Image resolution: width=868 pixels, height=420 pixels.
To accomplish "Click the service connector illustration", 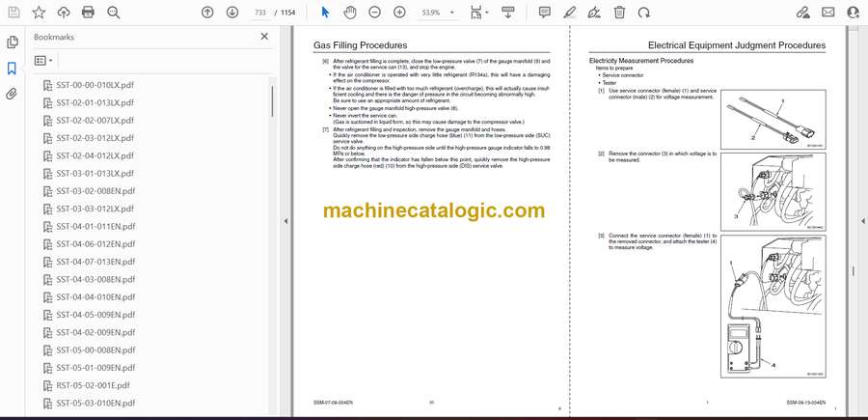I will (x=773, y=120).
